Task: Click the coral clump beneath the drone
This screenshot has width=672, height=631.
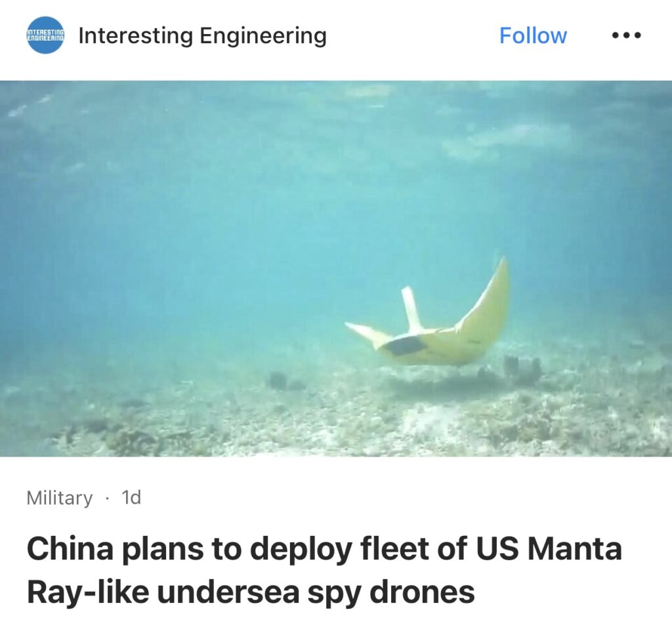Action: (520, 367)
